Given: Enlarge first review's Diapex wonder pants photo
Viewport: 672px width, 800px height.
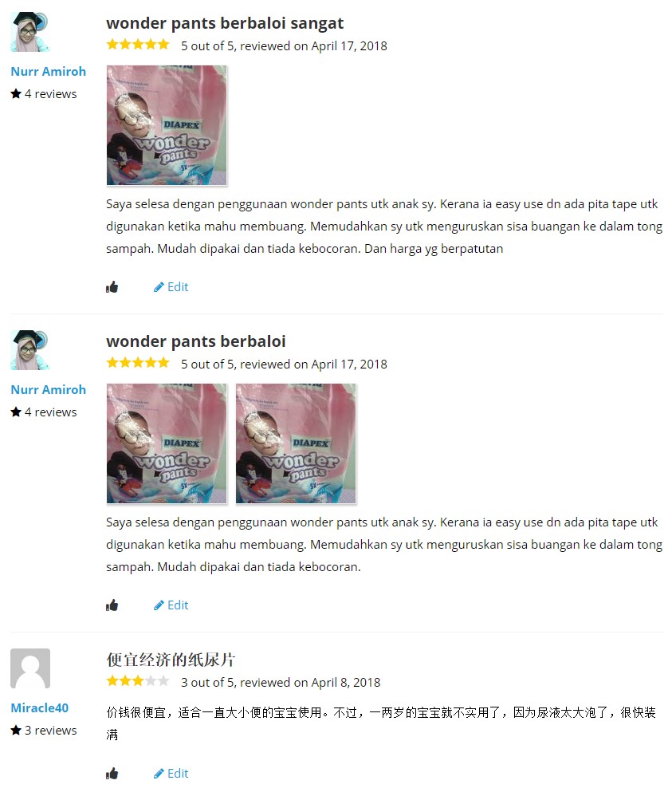Looking at the screenshot, I should 167,125.
